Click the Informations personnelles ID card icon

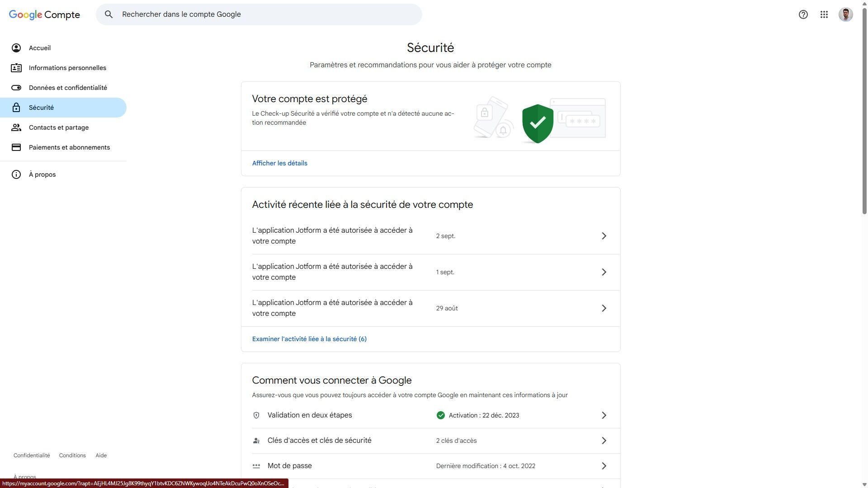16,68
